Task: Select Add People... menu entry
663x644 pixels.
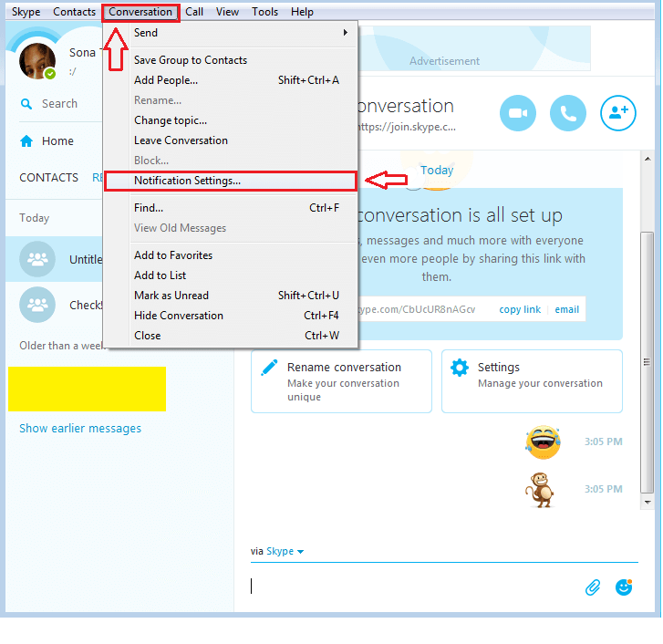Action: click(x=231, y=80)
